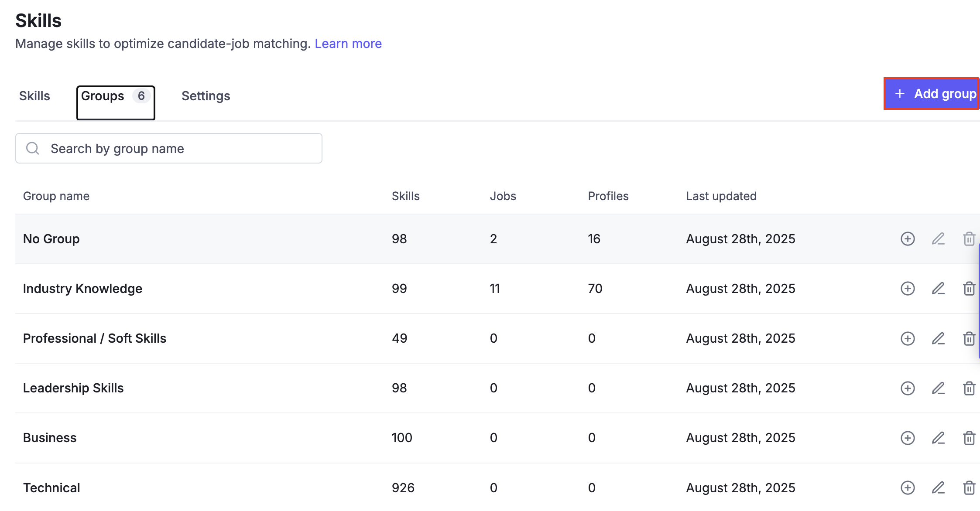The image size is (980, 511).
Task: Open the Learn more link
Action: pos(348,44)
